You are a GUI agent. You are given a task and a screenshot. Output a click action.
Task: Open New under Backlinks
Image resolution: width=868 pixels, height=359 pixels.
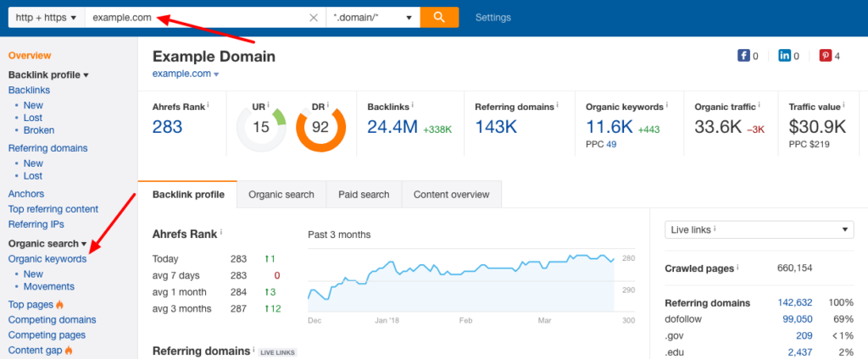click(33, 105)
